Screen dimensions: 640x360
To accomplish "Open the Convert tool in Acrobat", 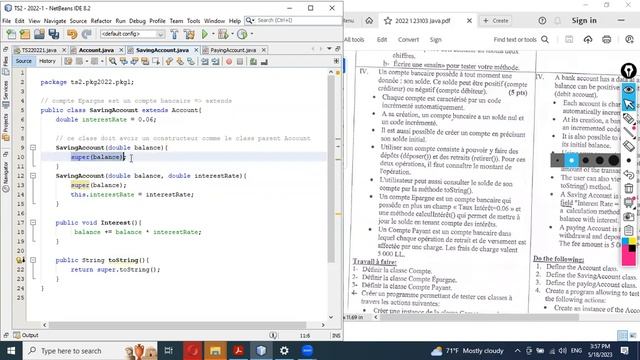I will [x=408, y=40].
